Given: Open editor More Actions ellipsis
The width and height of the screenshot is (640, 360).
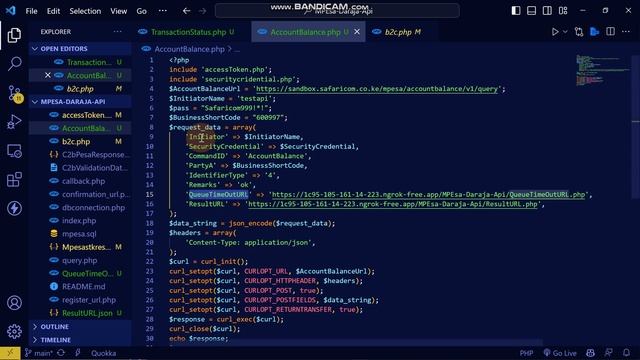Looking at the screenshot, I should 626,32.
